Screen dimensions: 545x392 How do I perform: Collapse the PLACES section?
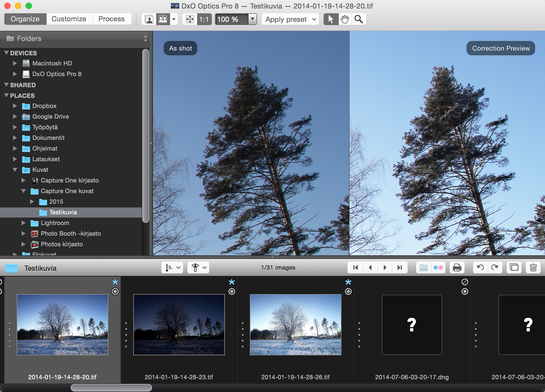pos(6,95)
